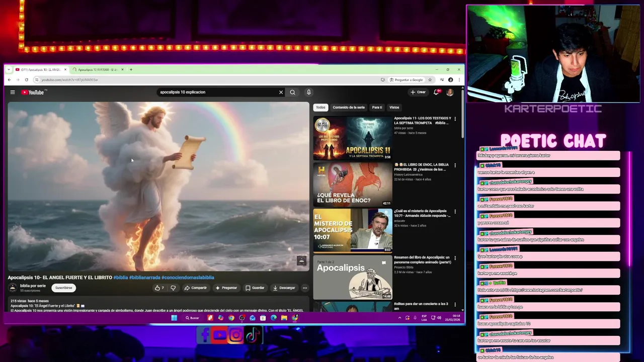Click the small icon at player bottom-right
644x362 pixels.
(x=301, y=260)
